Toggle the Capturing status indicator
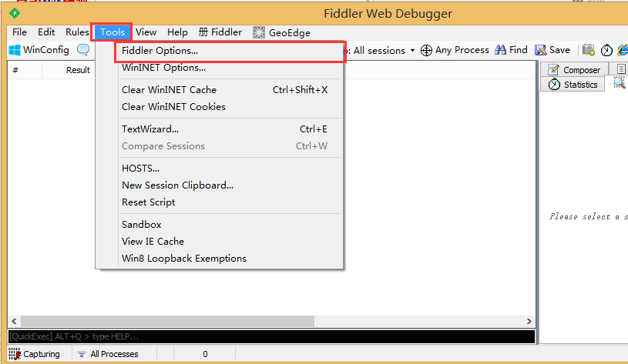 click(x=35, y=354)
